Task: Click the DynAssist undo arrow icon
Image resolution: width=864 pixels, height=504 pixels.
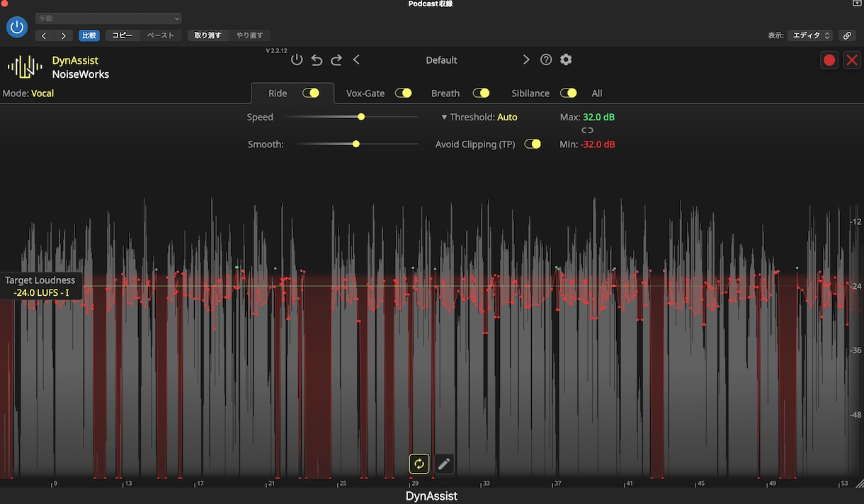Action: pyautogui.click(x=317, y=60)
